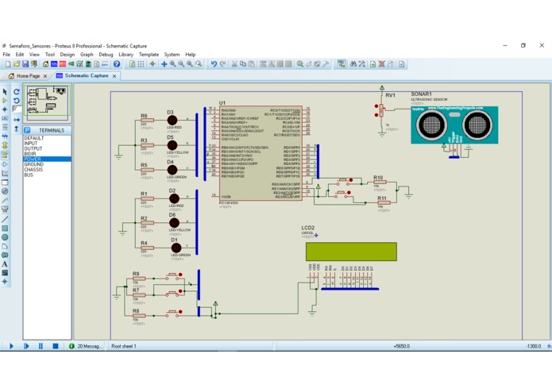The height and width of the screenshot is (392, 552).
Task: Select BIDIR in the terminals list
Action: coord(47,154)
